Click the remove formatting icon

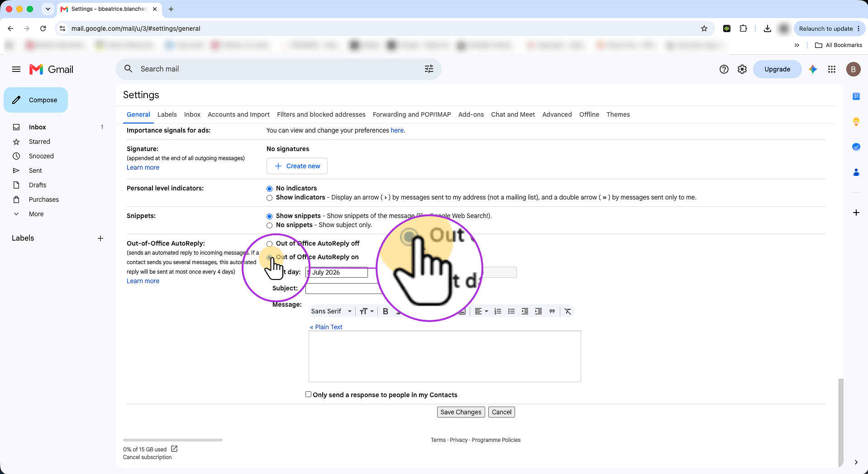568,311
